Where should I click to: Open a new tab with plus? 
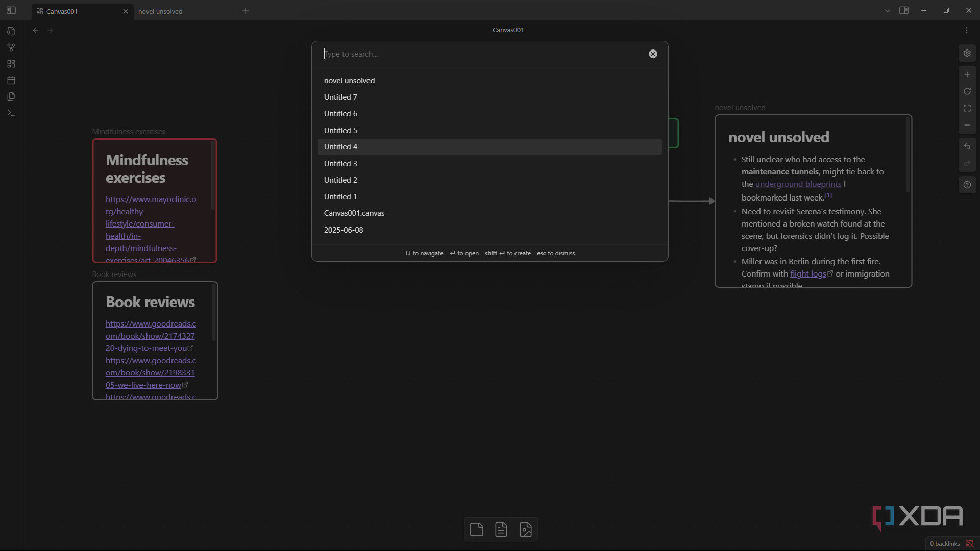tap(246, 11)
